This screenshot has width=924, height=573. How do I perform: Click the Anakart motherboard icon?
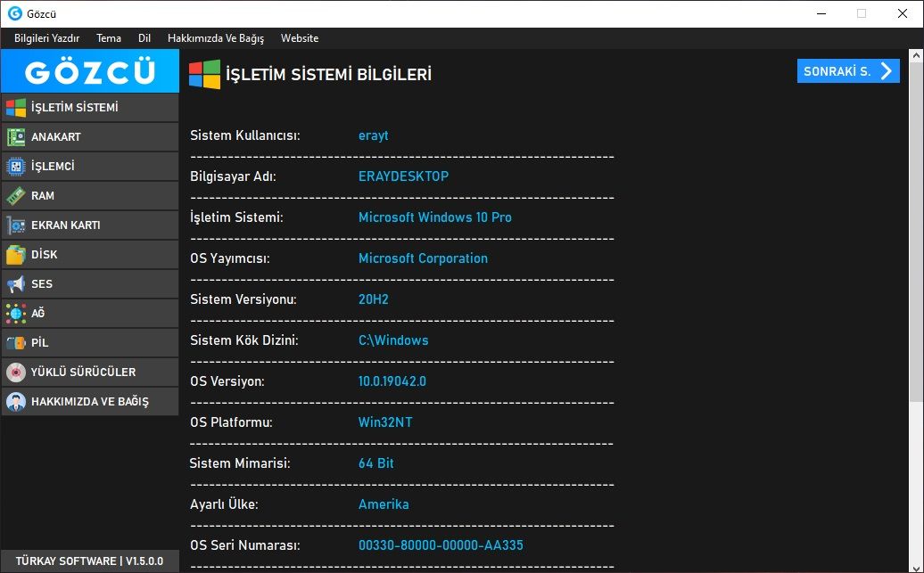(16, 137)
